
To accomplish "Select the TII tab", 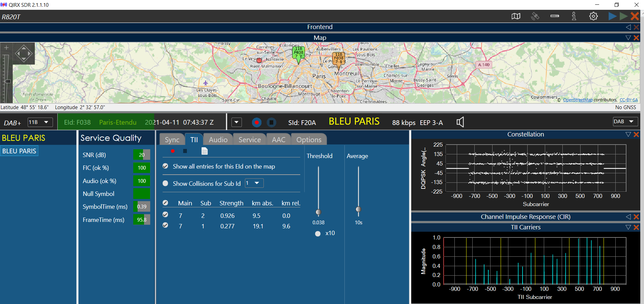I will [x=194, y=140].
